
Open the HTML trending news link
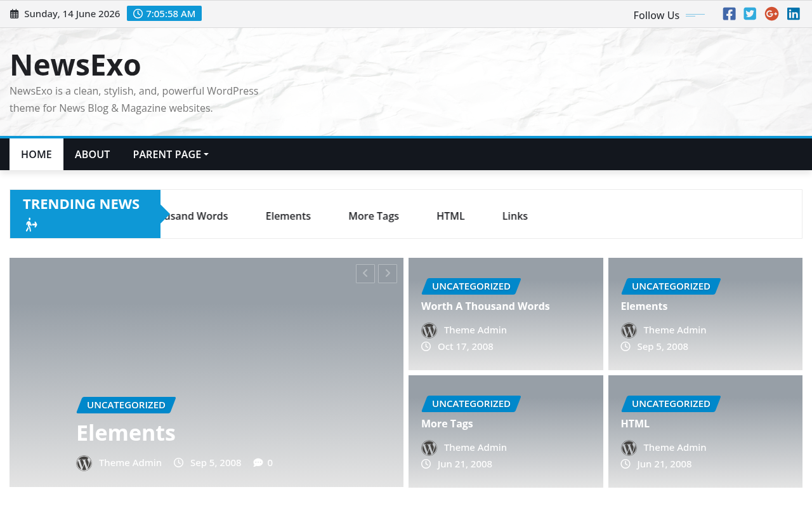pos(450,216)
